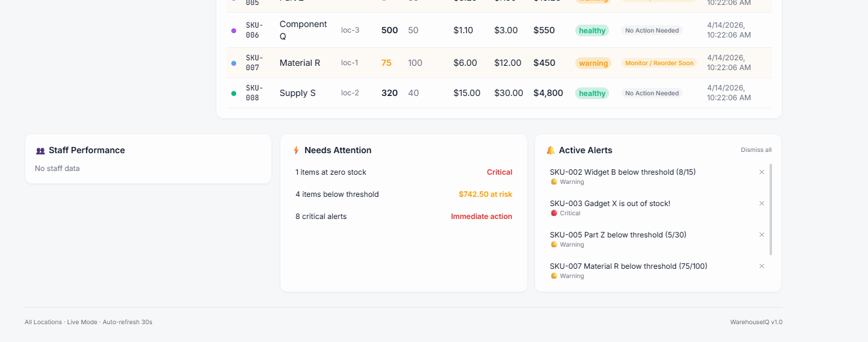The width and height of the screenshot is (868, 342).
Task: Click the blue dot beside SKU-007
Action: [x=234, y=63]
